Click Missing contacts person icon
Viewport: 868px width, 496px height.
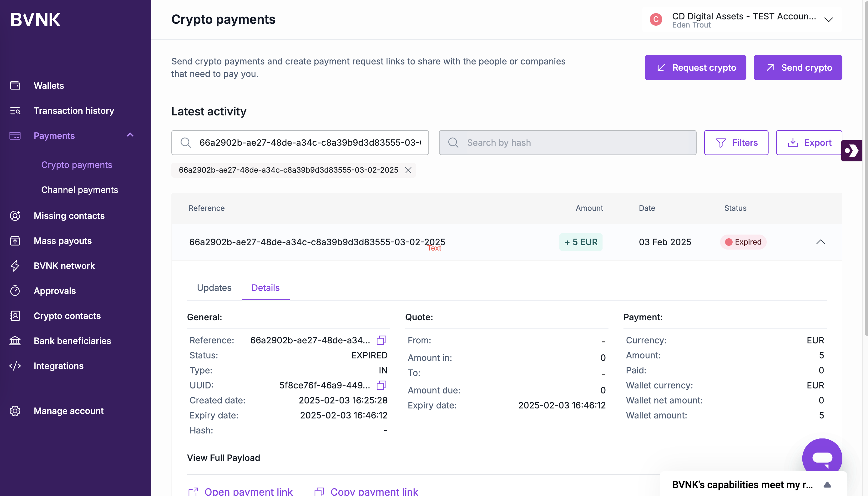click(x=15, y=216)
